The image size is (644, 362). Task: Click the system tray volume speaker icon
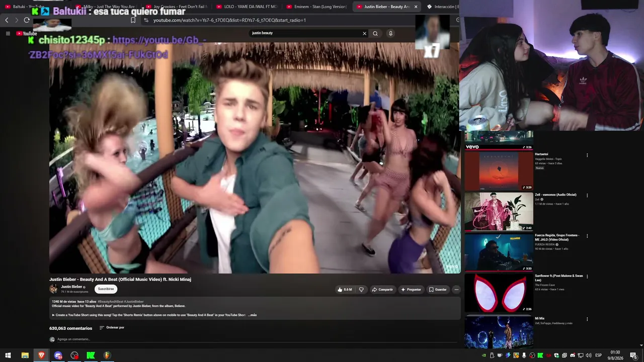(588, 355)
